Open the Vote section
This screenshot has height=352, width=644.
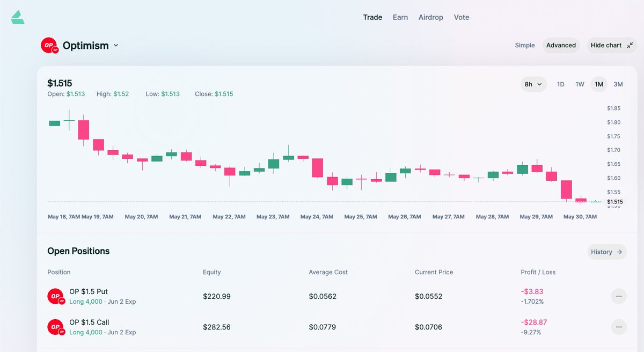pos(462,17)
